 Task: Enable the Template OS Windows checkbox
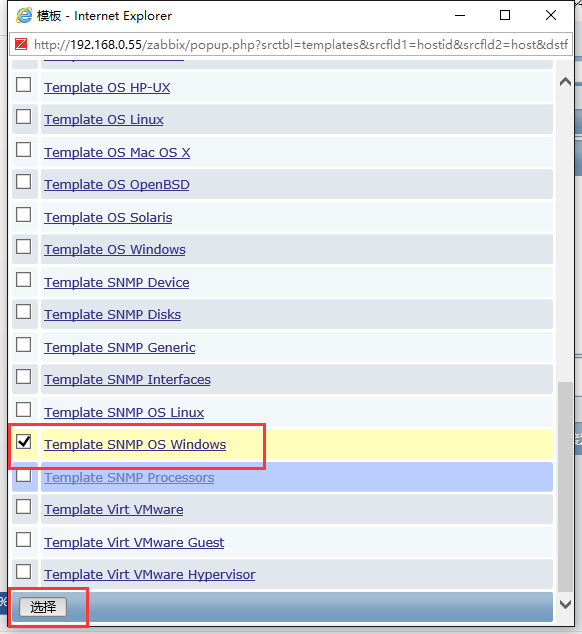23,247
